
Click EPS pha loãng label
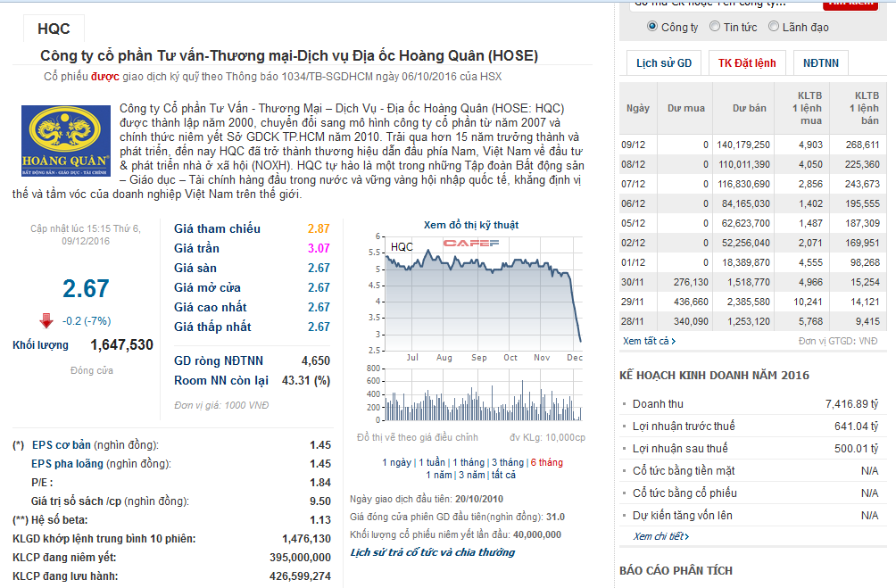[67, 463]
